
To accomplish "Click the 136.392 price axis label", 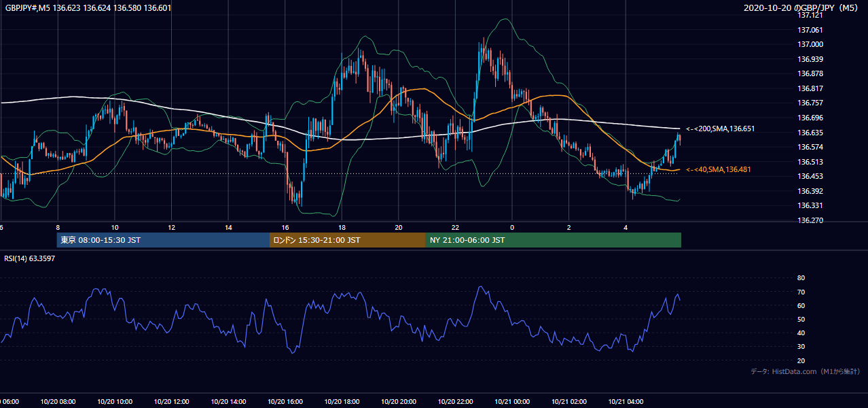I will tap(810, 191).
